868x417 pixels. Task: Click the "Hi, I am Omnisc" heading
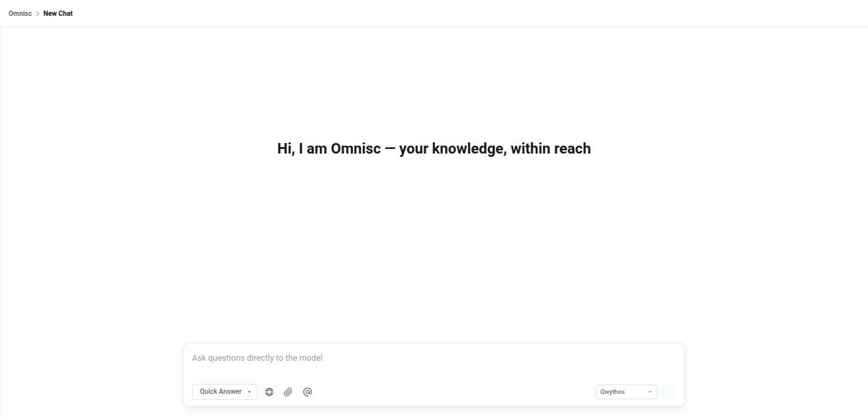click(434, 148)
